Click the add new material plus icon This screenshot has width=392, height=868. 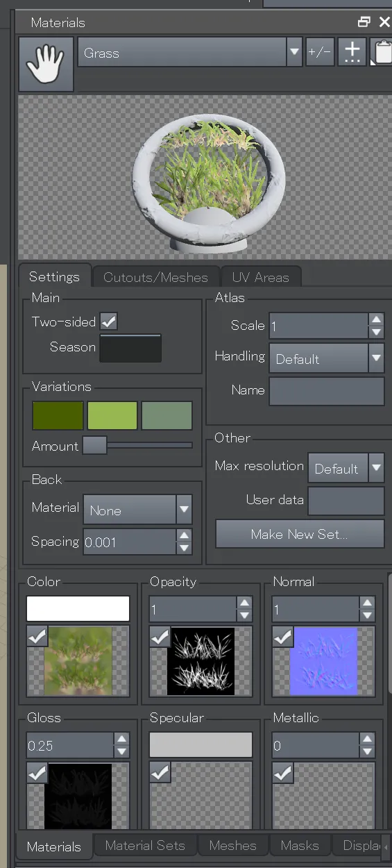pos(352,52)
